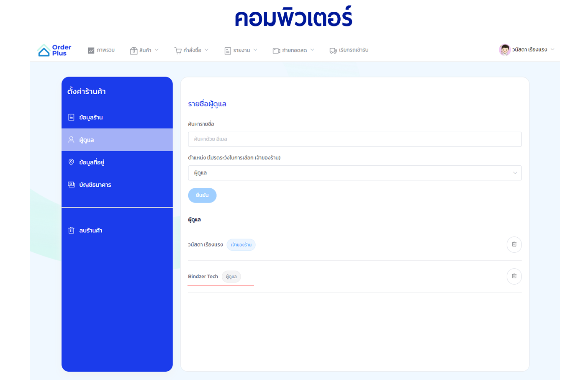Open the ตำแหน่ง position dropdown

(355, 173)
